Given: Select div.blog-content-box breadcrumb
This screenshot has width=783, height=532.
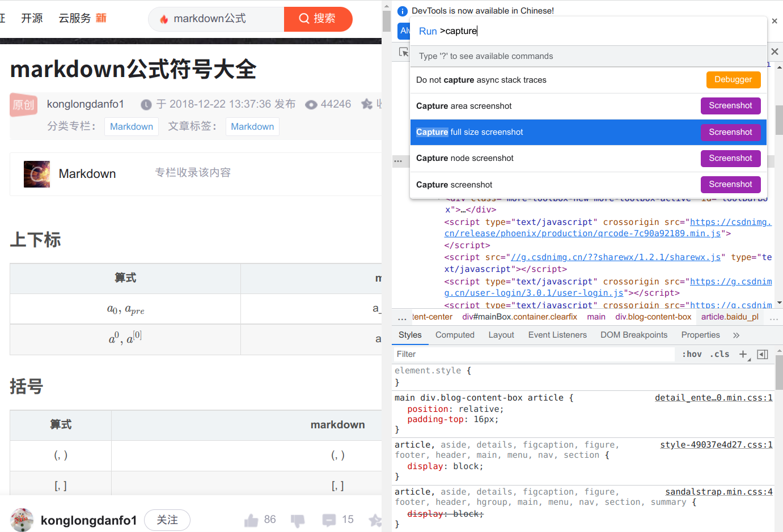Looking at the screenshot, I should (653, 317).
